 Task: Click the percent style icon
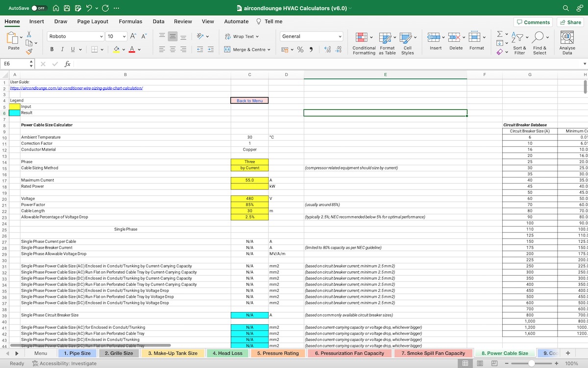(300, 50)
